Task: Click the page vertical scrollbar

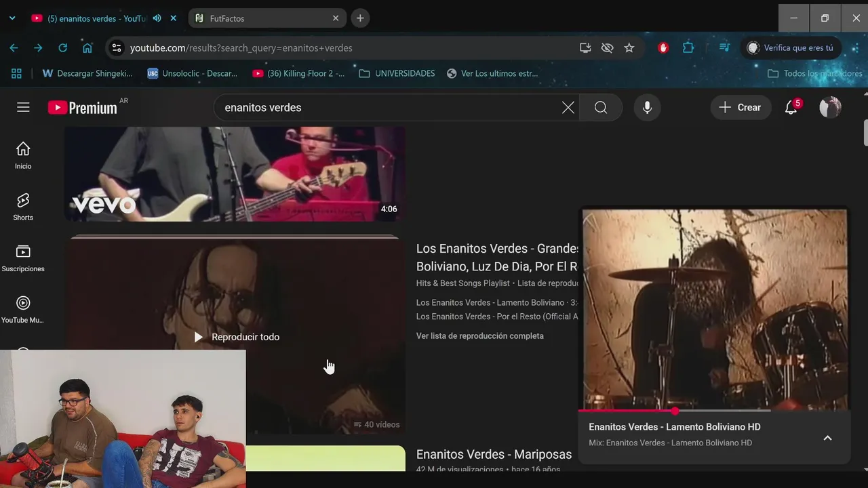Action: tap(865, 132)
